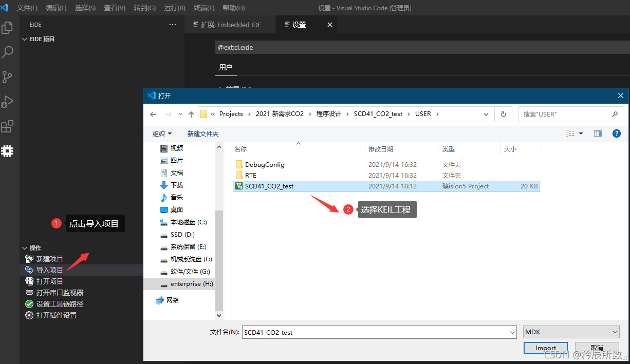Toggle the preview pane in file dialog
Viewport: 630px width, 364px height.
tap(598, 133)
